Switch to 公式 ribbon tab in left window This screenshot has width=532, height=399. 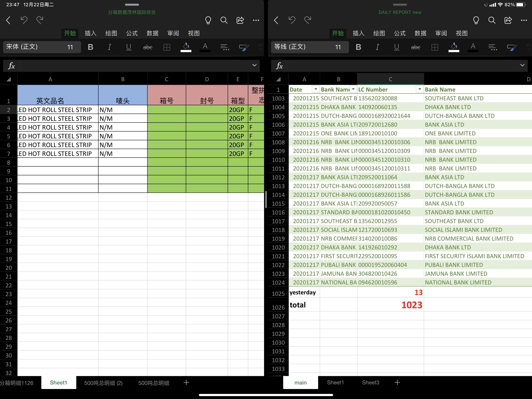(x=132, y=33)
